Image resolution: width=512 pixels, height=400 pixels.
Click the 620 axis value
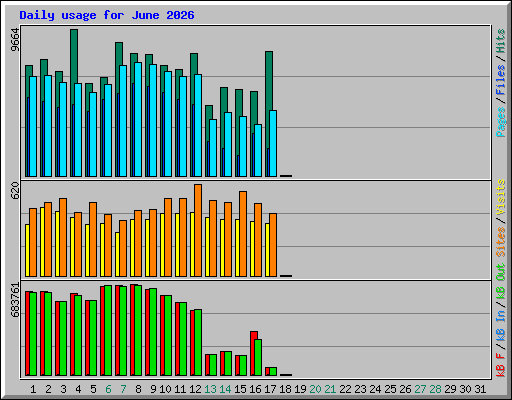[15, 191]
